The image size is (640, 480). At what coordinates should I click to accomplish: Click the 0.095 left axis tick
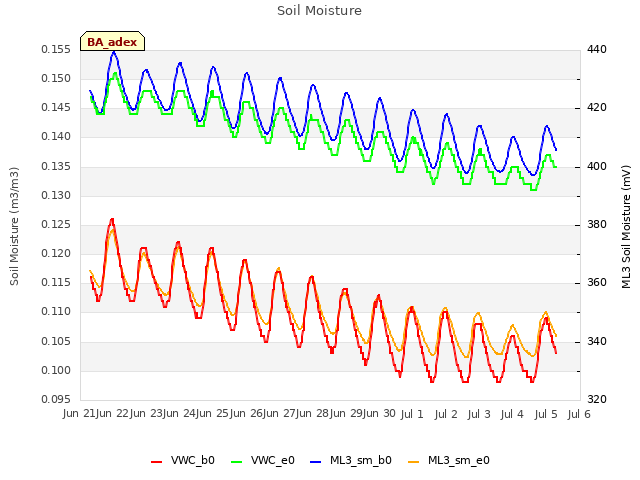[x=56, y=399]
